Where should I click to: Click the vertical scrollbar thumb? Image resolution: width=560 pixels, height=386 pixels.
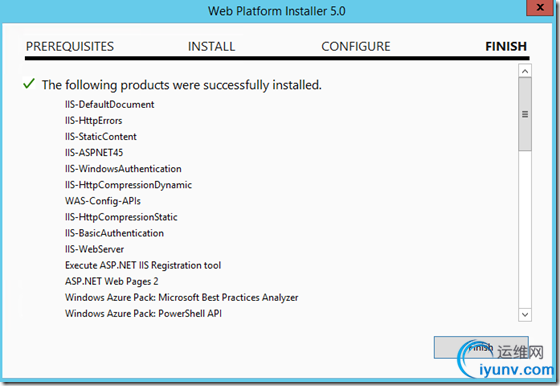pos(525,114)
